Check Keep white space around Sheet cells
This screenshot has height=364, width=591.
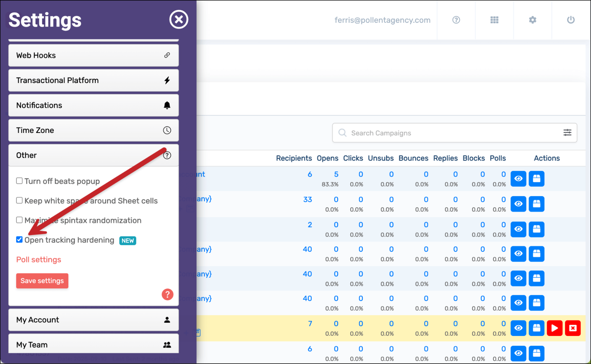[x=20, y=200]
